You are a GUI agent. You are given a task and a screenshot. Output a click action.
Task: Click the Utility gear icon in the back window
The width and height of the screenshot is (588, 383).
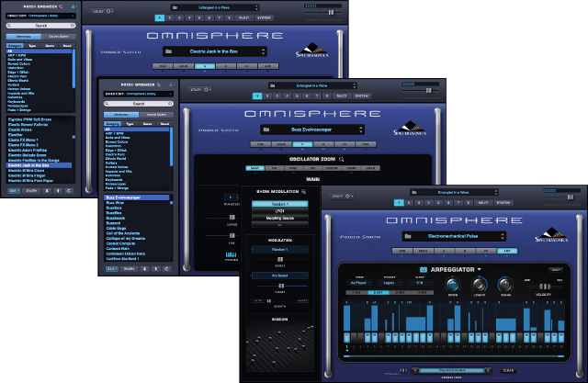tap(108, 11)
